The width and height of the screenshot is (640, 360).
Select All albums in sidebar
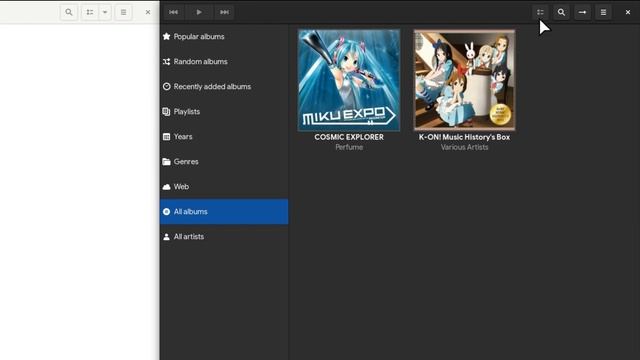pyautogui.click(x=224, y=211)
